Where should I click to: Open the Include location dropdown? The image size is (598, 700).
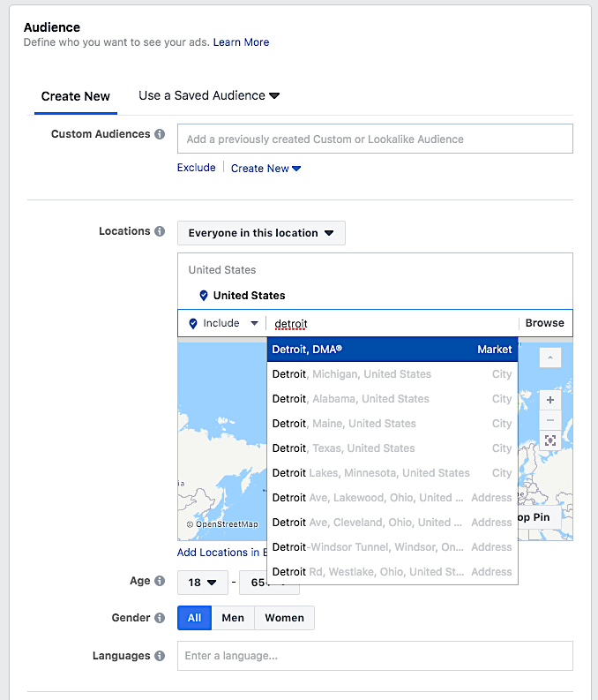click(x=224, y=324)
